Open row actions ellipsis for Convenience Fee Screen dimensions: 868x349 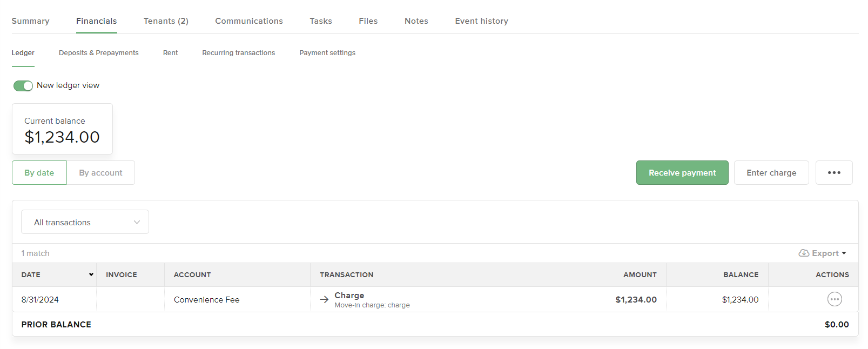(834, 299)
